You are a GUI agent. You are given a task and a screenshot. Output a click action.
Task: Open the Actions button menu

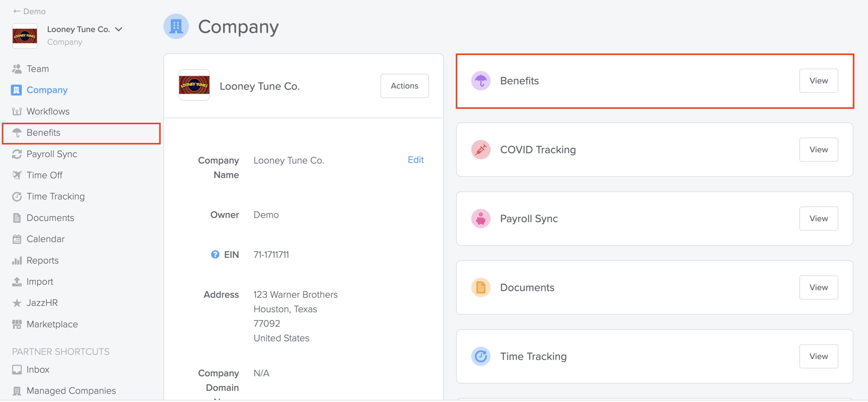[x=405, y=86]
